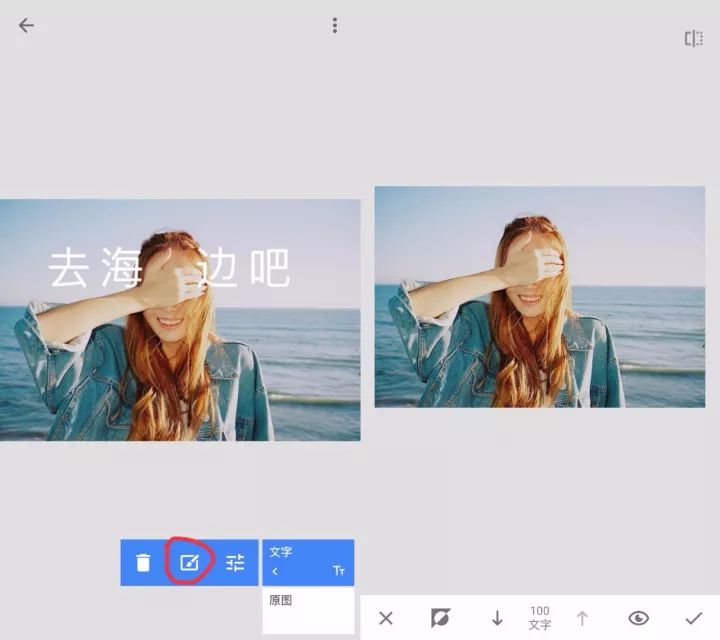Confirm the mask with the checkmark
The height and width of the screenshot is (640, 720).
pos(693,618)
